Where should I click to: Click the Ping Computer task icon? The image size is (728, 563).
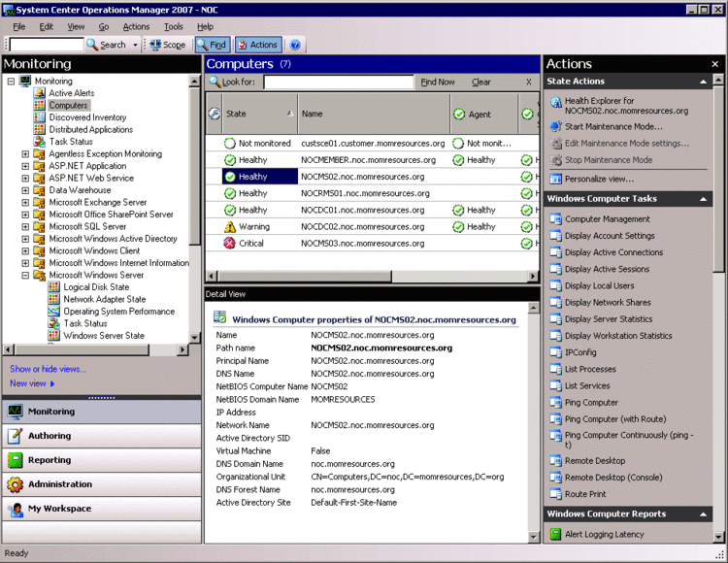pos(555,403)
